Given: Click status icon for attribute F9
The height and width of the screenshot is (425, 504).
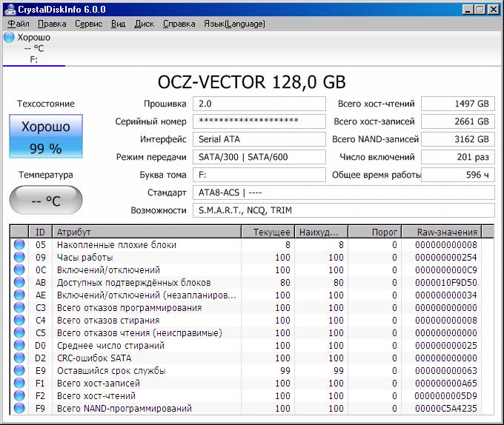Looking at the screenshot, I should [x=19, y=408].
